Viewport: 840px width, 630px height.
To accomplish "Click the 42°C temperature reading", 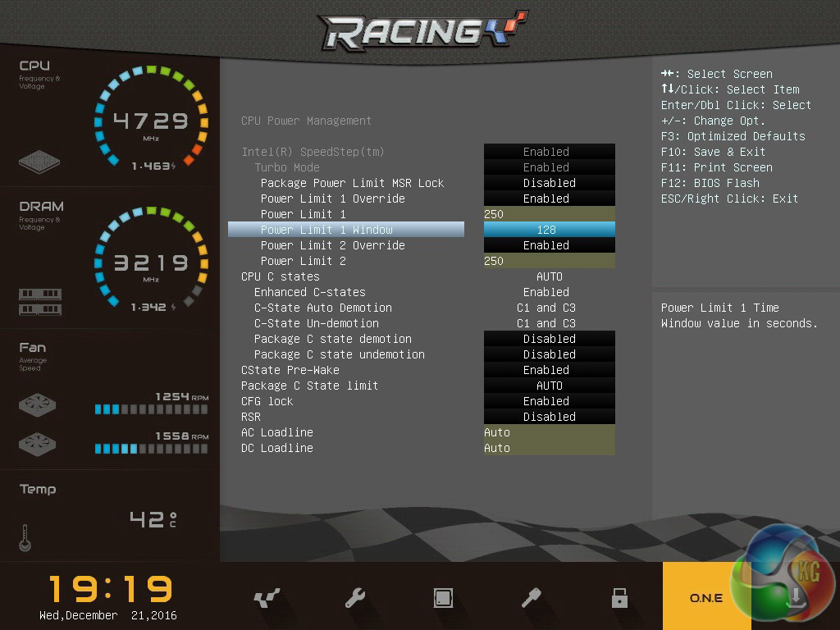I will coord(153,519).
